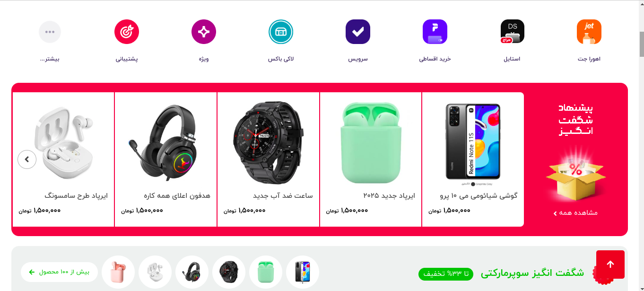Click the pink earbuds circular thumbnail

[118, 272]
